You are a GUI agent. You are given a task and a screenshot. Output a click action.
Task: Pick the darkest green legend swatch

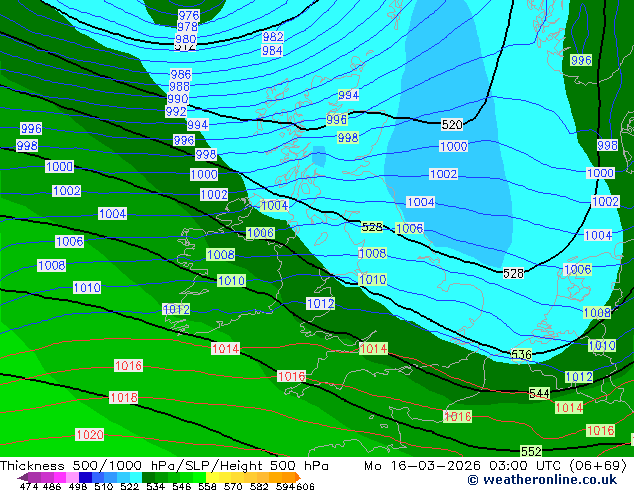[148, 477]
